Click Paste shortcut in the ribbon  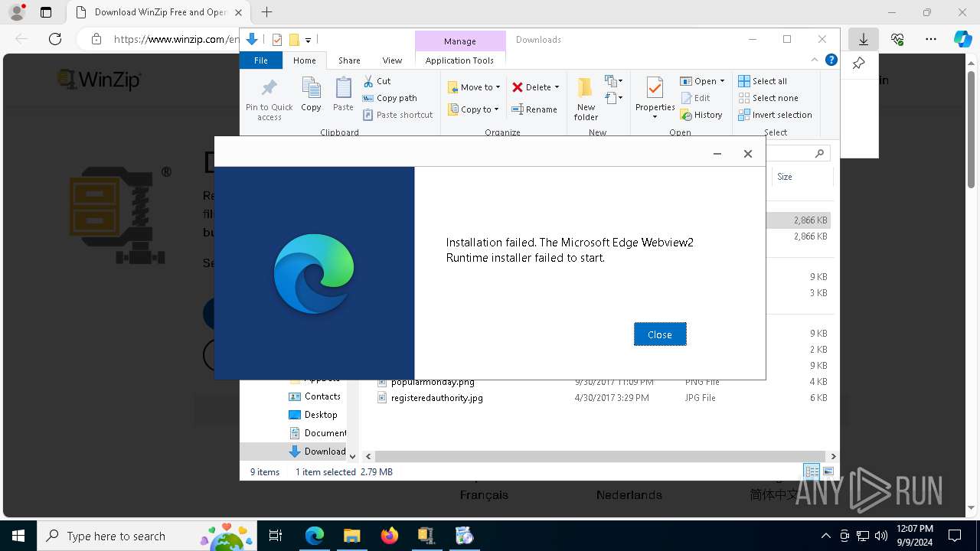397,115
